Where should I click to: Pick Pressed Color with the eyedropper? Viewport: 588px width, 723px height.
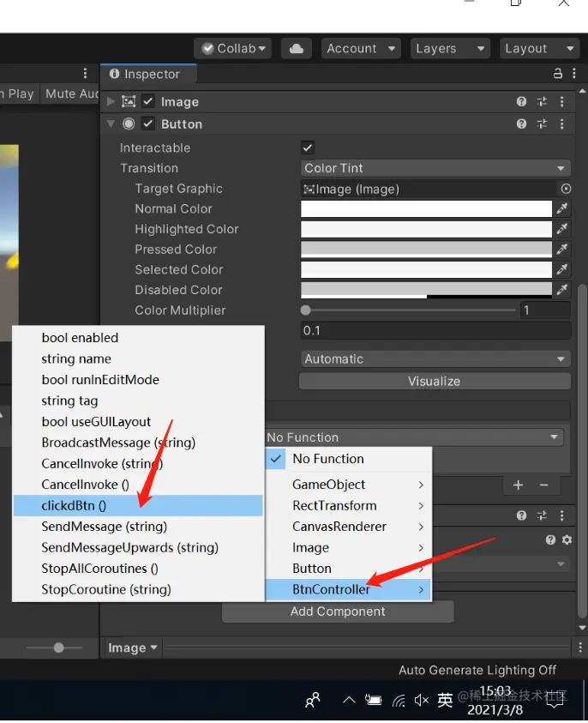[561, 249]
